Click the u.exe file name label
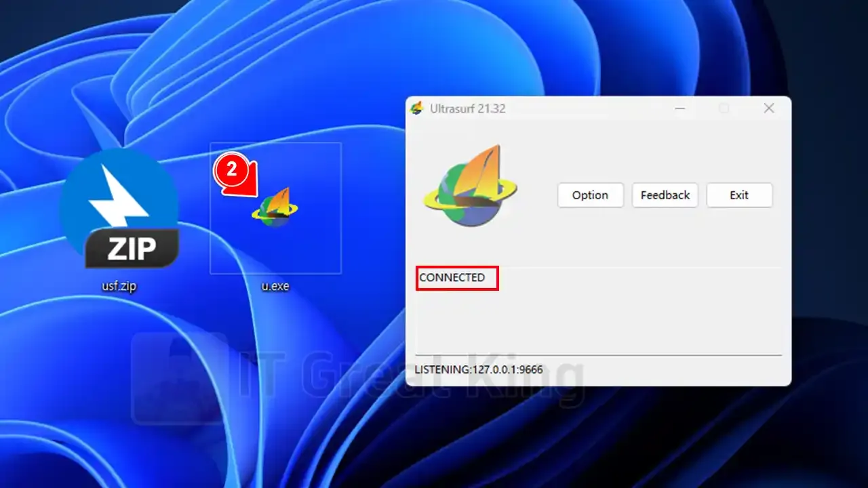868x488 pixels. [x=275, y=286]
